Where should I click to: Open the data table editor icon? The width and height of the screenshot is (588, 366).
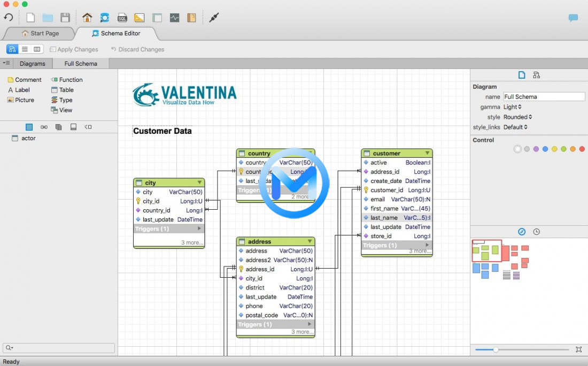[x=157, y=18]
